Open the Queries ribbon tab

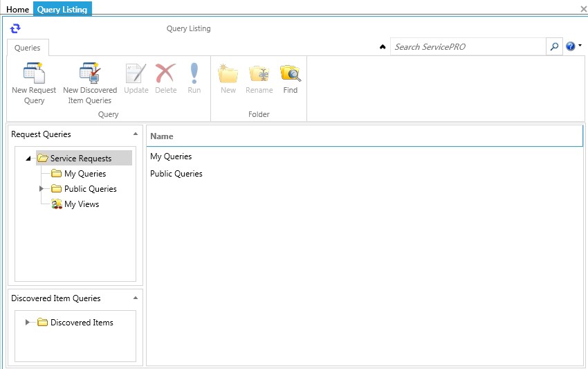[28, 48]
